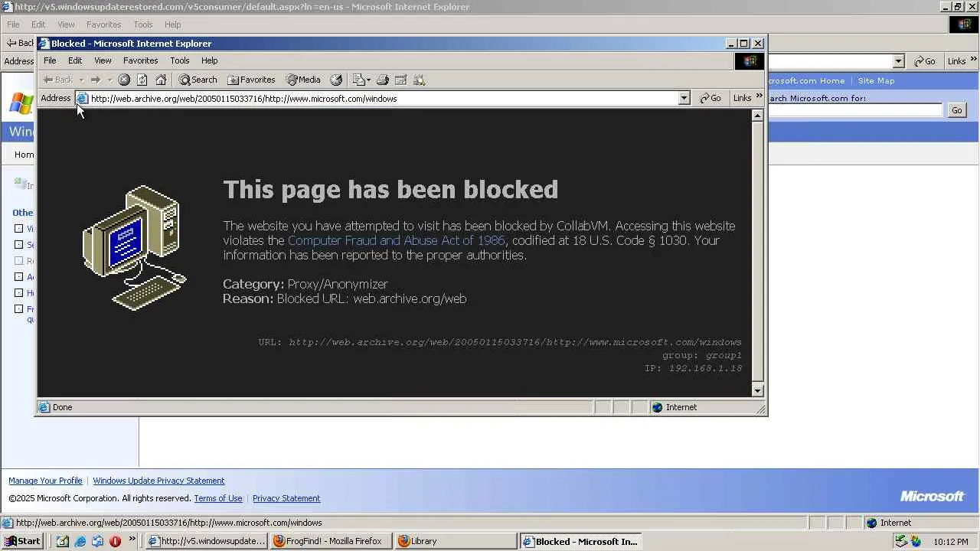Click the address field showing the web.archive.org URL

(384, 98)
